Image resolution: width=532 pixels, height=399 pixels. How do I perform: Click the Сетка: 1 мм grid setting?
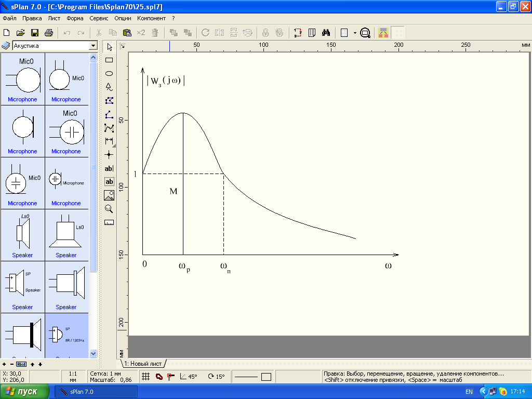pyautogui.click(x=105, y=374)
